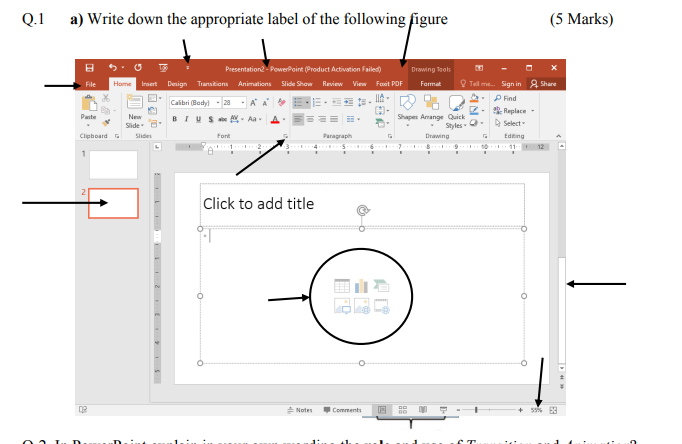Toggle Bold formatting
This screenshot has width=682, height=444.
pyautogui.click(x=174, y=119)
